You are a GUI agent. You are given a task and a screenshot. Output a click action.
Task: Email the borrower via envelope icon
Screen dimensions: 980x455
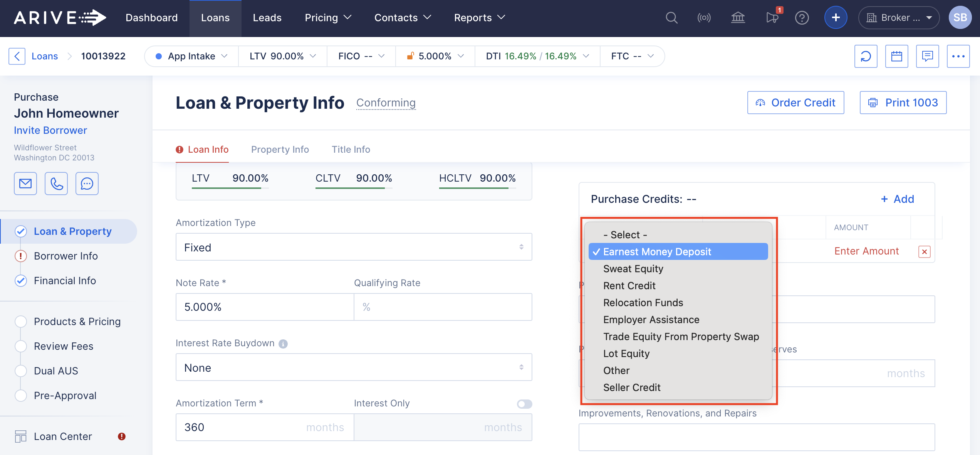25,184
